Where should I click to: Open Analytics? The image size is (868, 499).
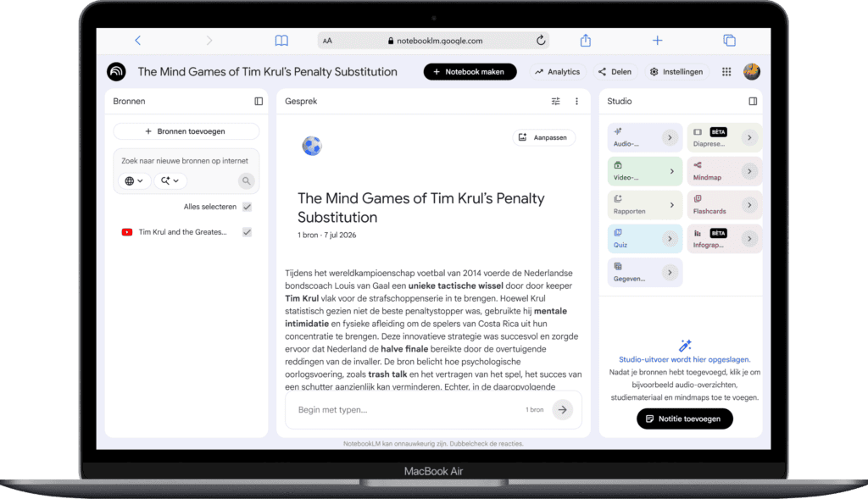click(558, 72)
